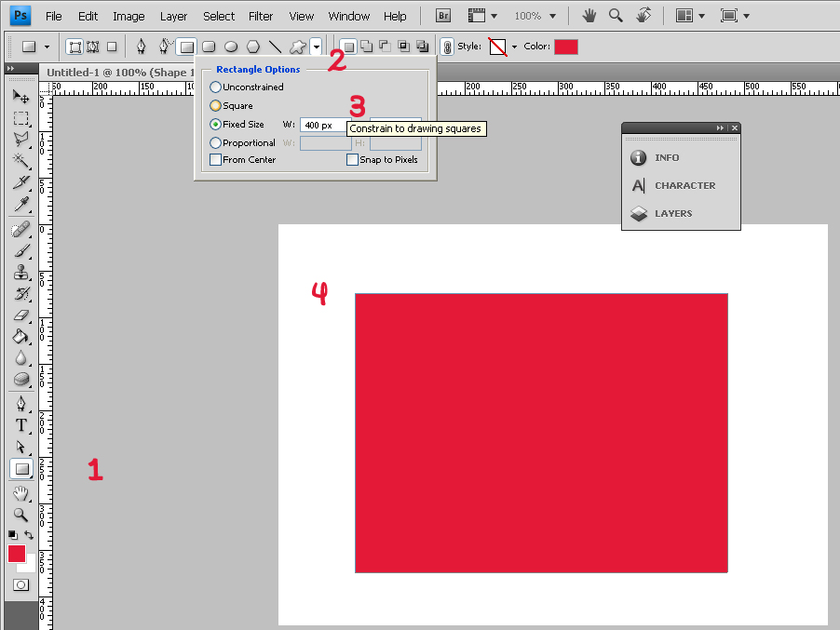
Task: Open the LAYERS panel
Action: [x=672, y=213]
